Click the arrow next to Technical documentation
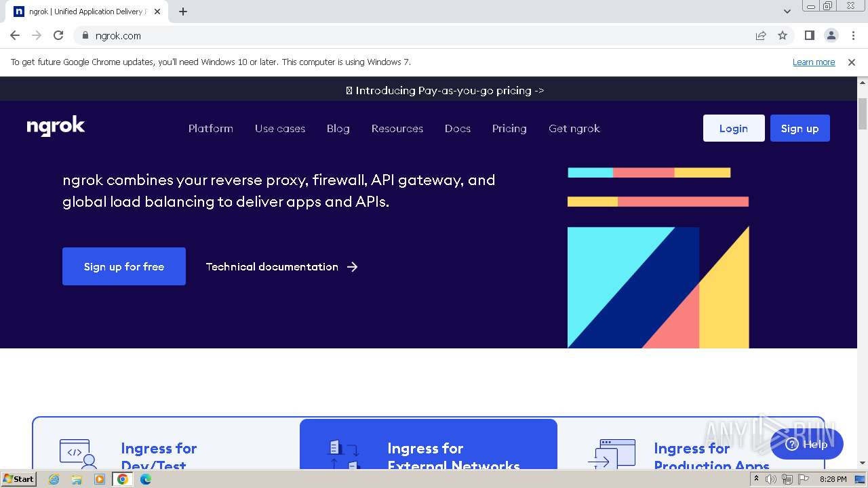 coord(352,266)
